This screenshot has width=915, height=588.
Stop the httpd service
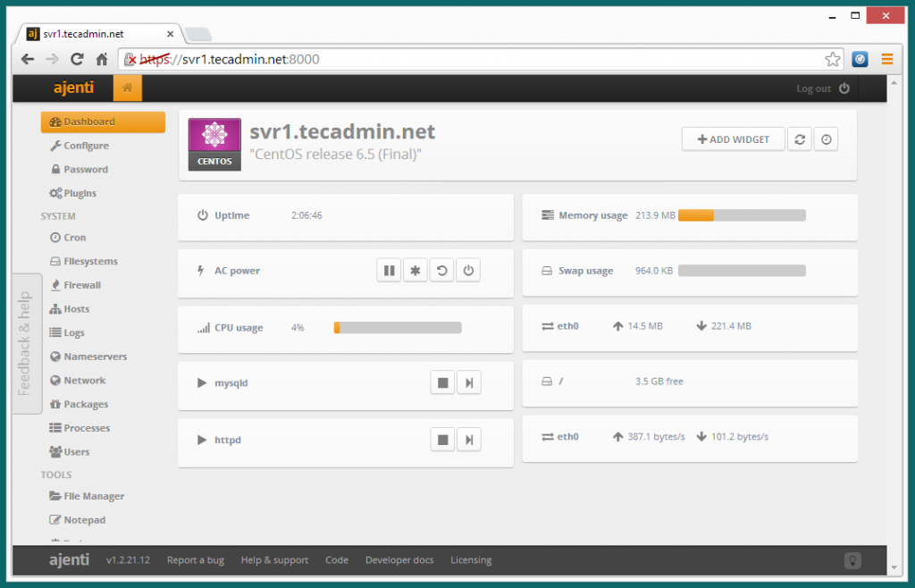point(442,440)
